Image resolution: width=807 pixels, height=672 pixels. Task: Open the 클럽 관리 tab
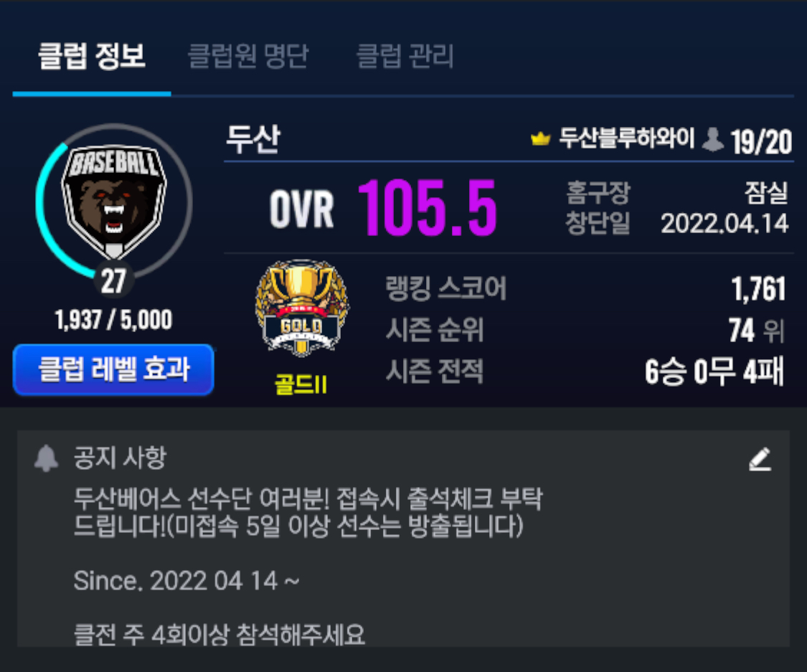[x=405, y=55]
